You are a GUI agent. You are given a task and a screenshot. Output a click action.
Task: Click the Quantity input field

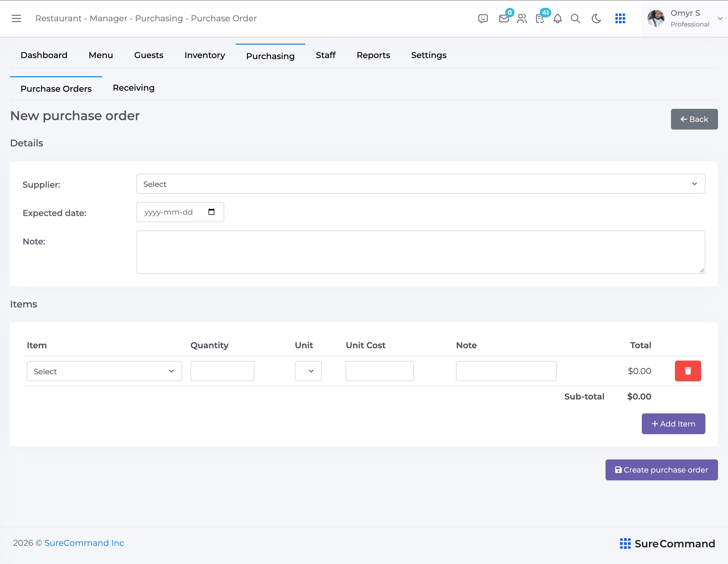pos(222,371)
